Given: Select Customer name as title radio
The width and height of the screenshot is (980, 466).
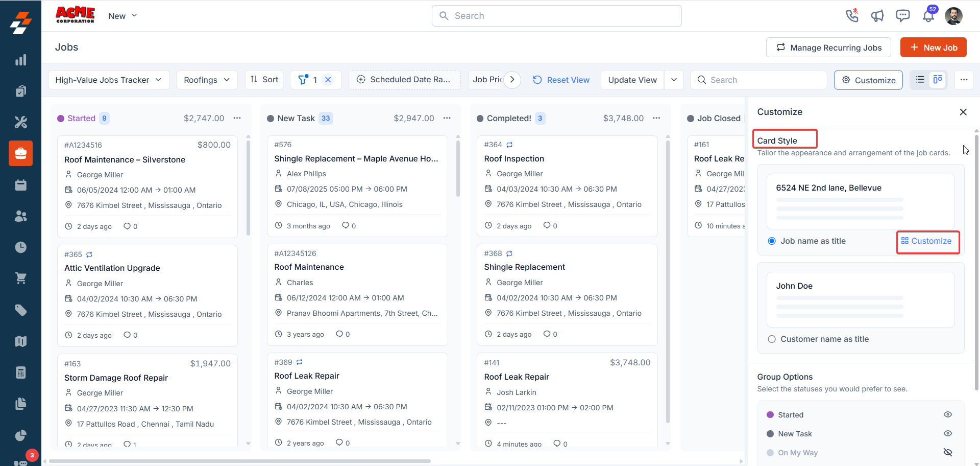Looking at the screenshot, I should (772, 339).
